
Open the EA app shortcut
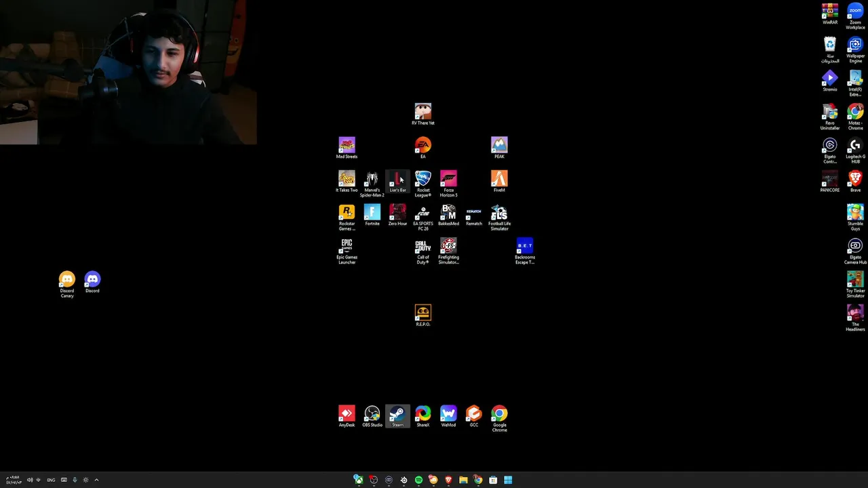click(x=423, y=148)
